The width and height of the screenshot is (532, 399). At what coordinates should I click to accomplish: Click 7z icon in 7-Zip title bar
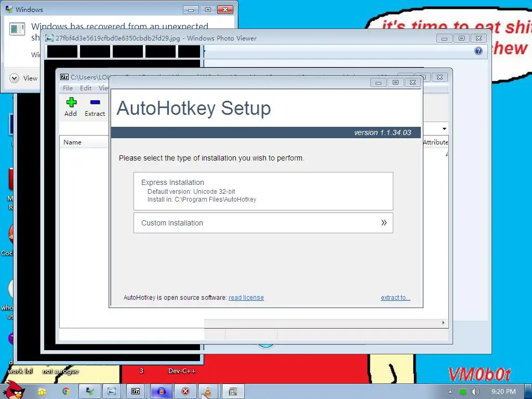point(64,77)
